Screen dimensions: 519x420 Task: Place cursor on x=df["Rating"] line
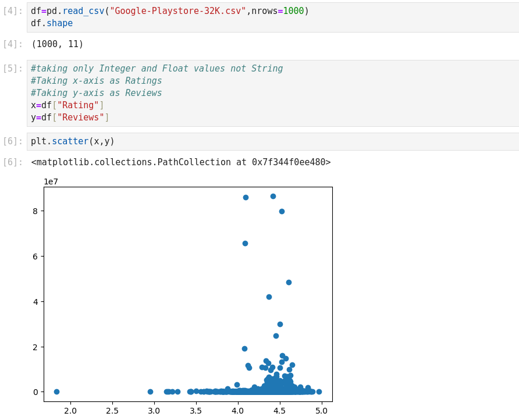click(67, 105)
